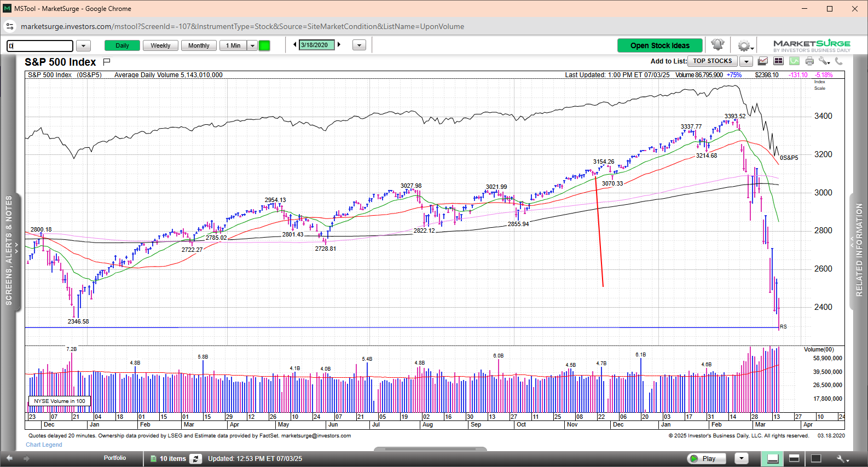Image resolution: width=868 pixels, height=467 pixels.
Task: Open the dropdown next to the date field
Action: 359,45
